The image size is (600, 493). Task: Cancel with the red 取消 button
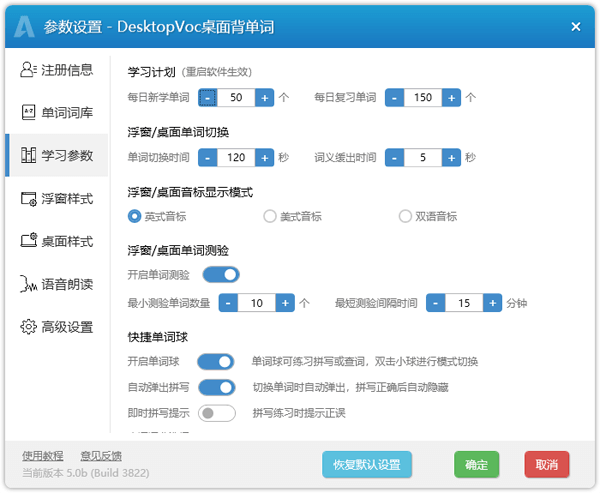pos(547,465)
